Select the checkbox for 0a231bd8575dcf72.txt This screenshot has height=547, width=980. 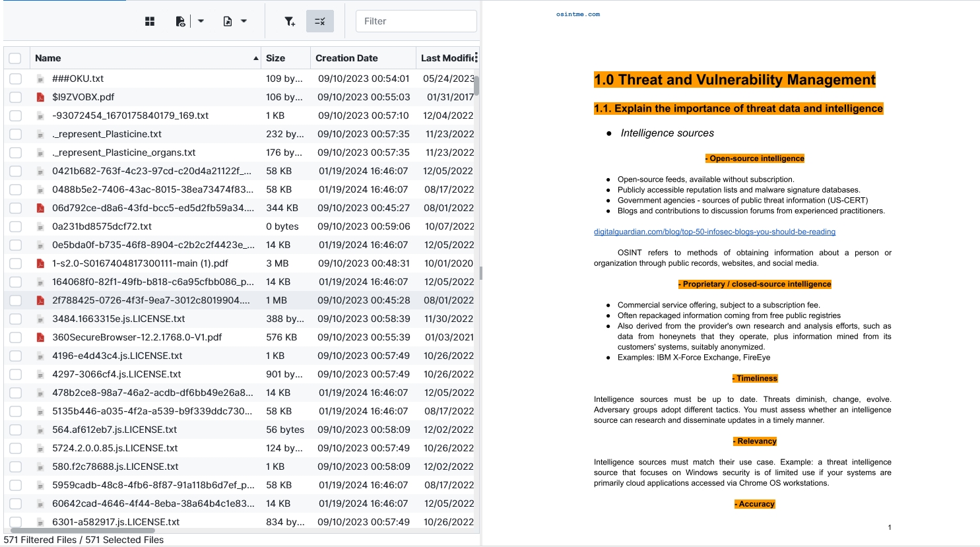coord(15,226)
